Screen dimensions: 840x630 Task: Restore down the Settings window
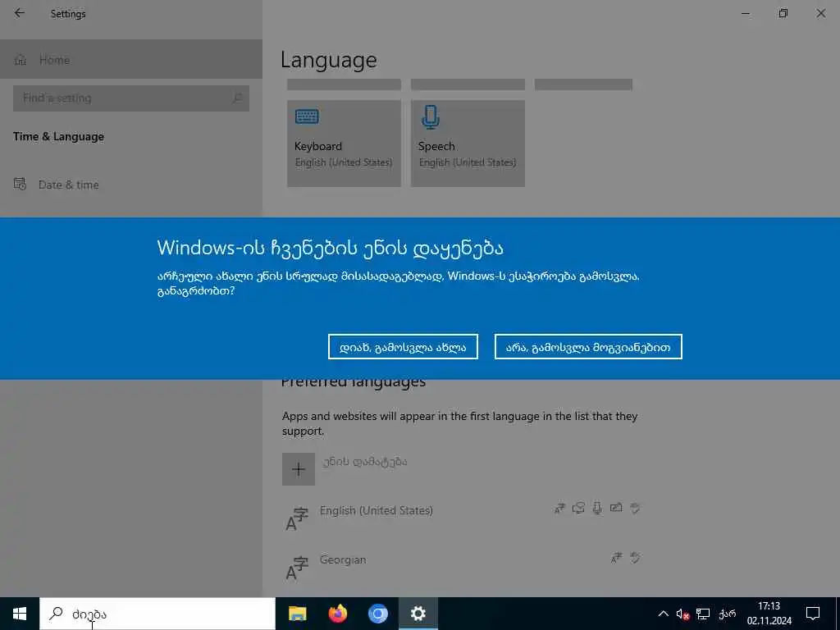point(783,13)
